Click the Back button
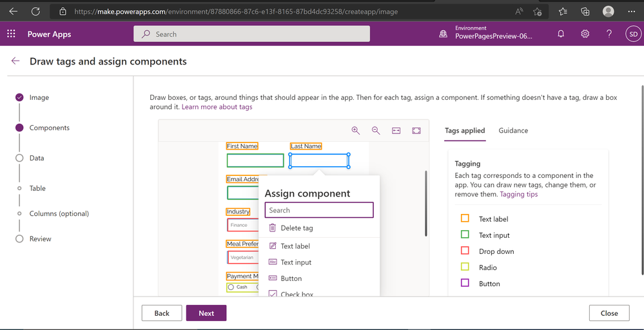 coord(162,313)
